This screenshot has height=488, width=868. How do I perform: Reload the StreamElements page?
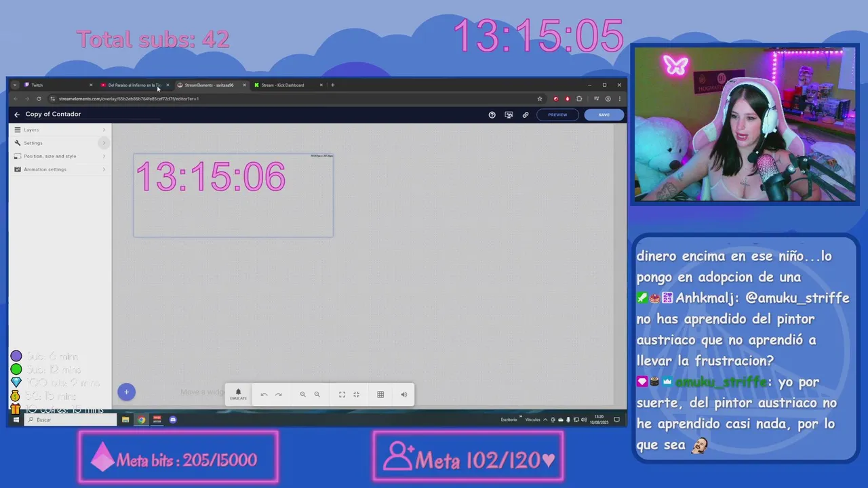tap(39, 99)
